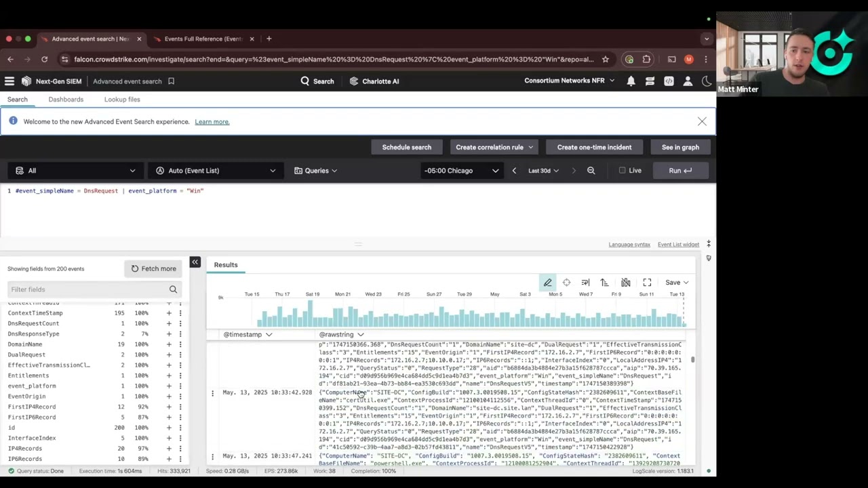Open the Language syntax link
The height and width of the screenshot is (488, 868).
coord(629,245)
